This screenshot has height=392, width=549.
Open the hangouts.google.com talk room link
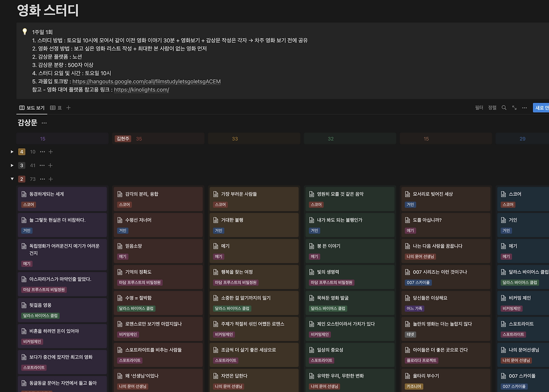coord(146,81)
